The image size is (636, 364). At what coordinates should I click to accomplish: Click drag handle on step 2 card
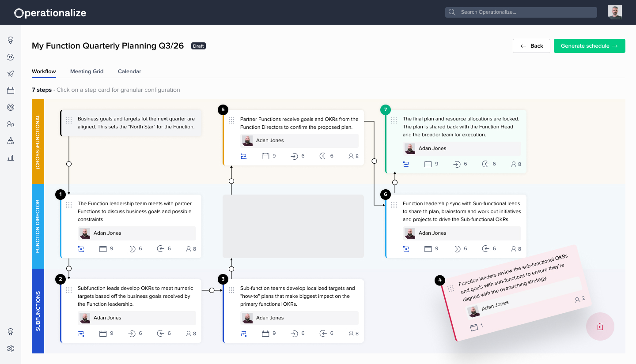pyautogui.click(x=69, y=290)
